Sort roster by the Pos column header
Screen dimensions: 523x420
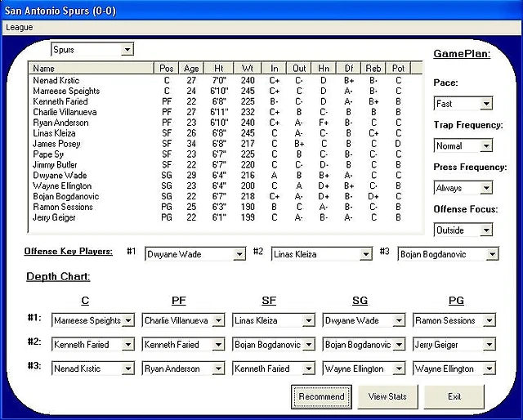[x=167, y=68]
